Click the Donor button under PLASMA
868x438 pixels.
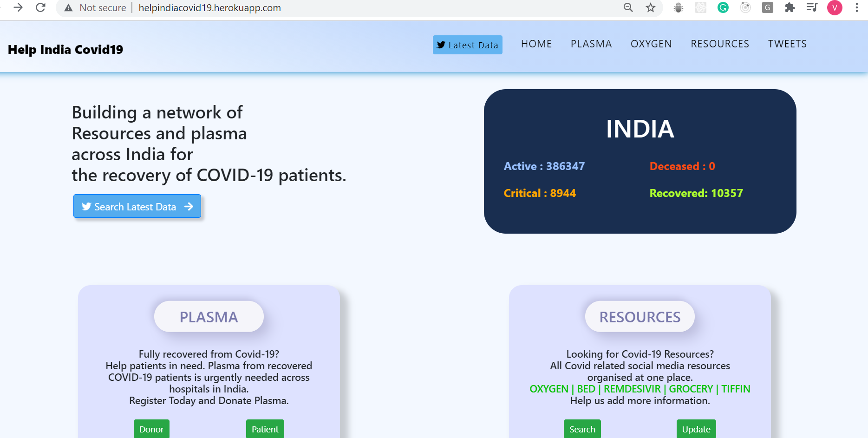pos(151,429)
